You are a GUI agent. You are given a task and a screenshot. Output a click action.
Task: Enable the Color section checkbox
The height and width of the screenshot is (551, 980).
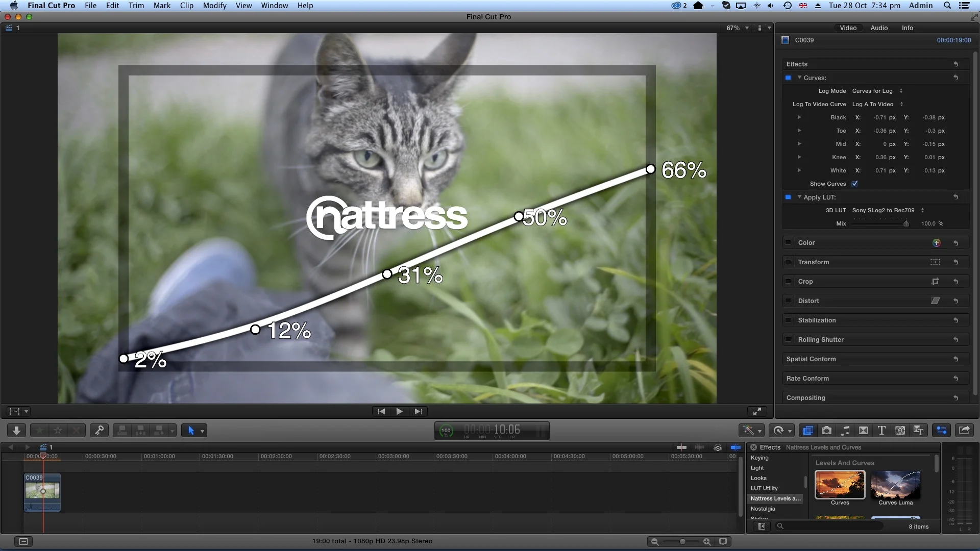point(789,243)
